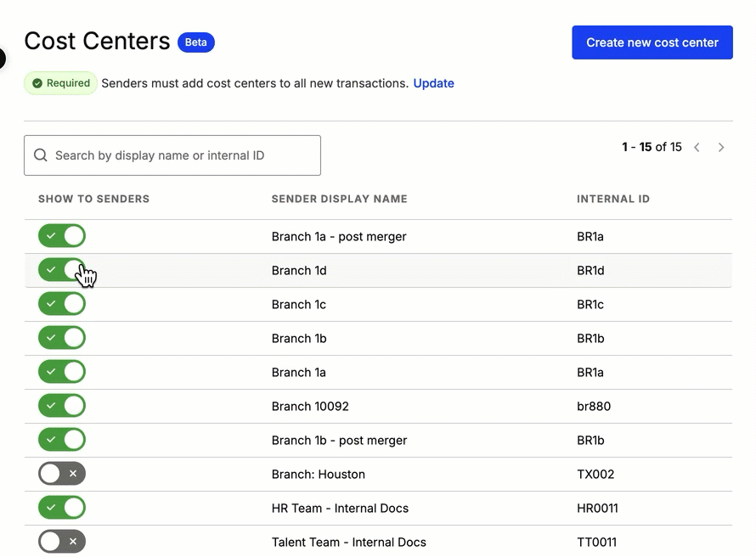The image size is (756, 557).
Task: Click internal ID br880
Action: [x=594, y=406]
